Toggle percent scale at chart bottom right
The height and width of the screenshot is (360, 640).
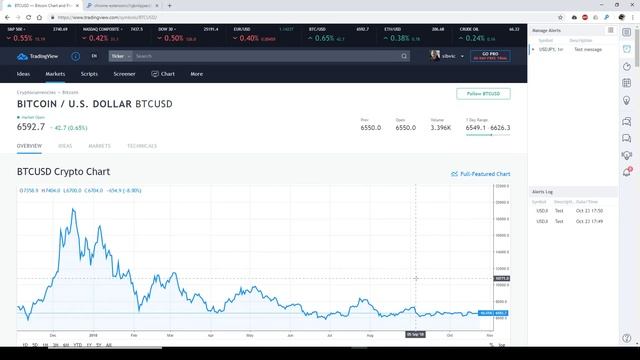pos(491,345)
